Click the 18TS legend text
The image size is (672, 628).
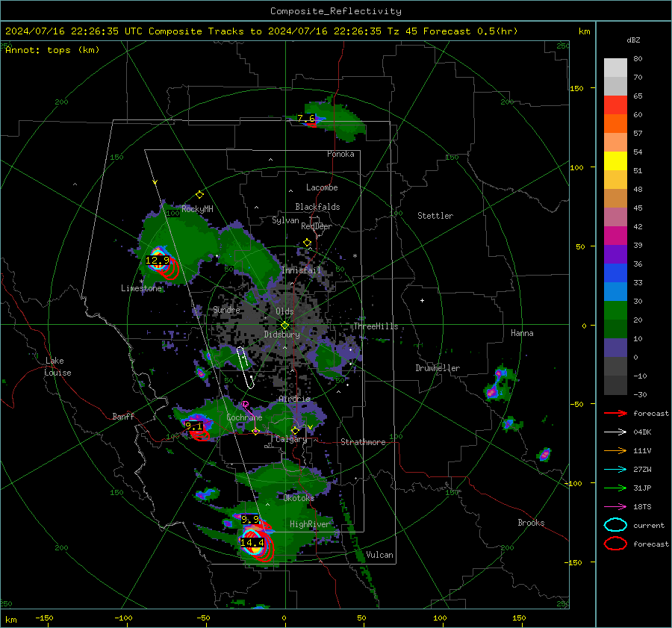(x=642, y=507)
